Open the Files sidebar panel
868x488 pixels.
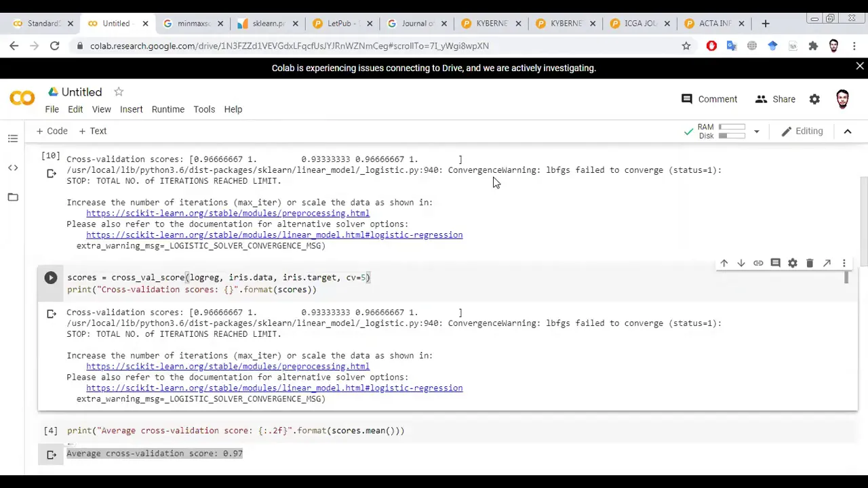coord(13,197)
